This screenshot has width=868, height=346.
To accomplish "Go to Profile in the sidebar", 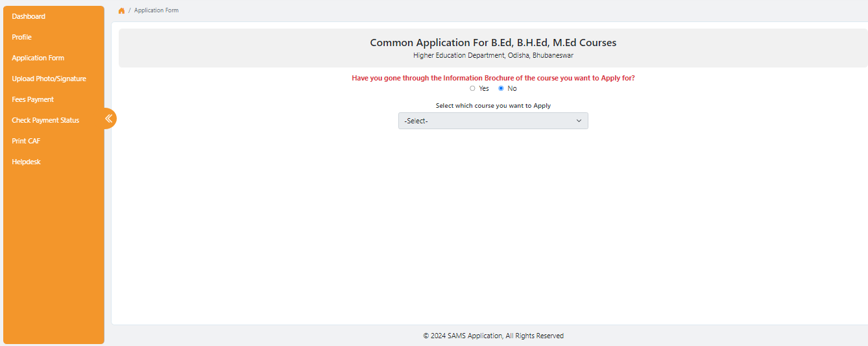I will pyautogui.click(x=21, y=37).
